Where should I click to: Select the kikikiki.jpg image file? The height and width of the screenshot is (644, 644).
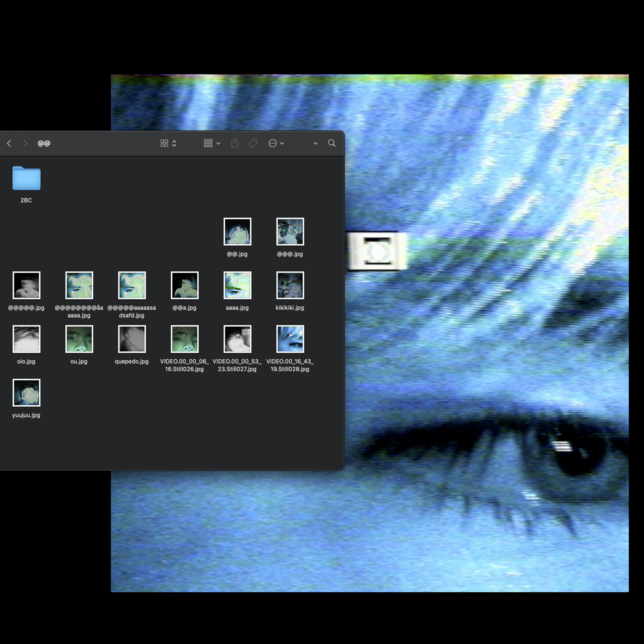click(x=290, y=285)
